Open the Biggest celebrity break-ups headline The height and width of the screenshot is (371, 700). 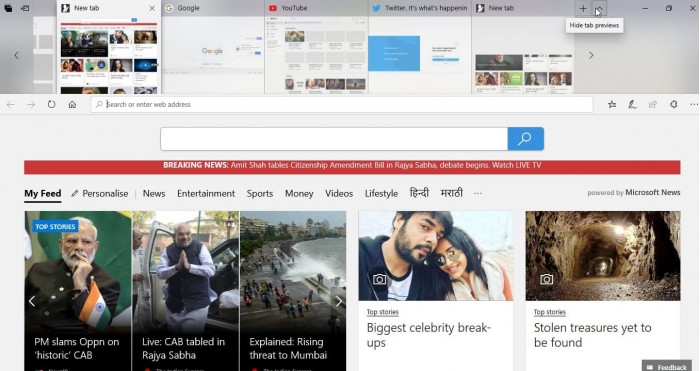point(429,335)
